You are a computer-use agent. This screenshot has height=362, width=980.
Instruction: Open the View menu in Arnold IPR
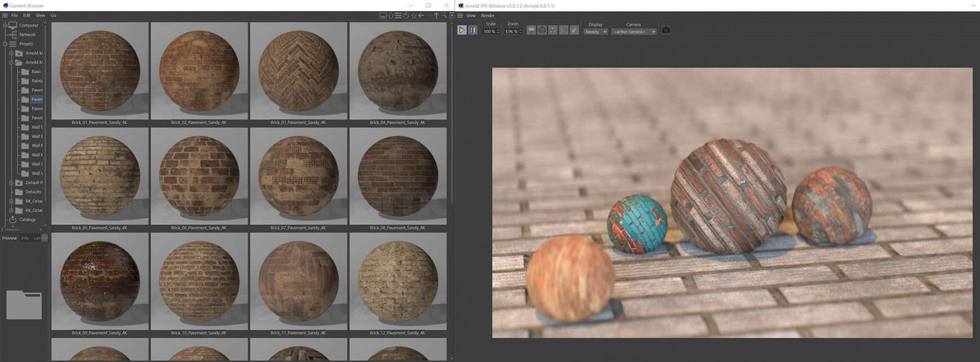point(471,16)
